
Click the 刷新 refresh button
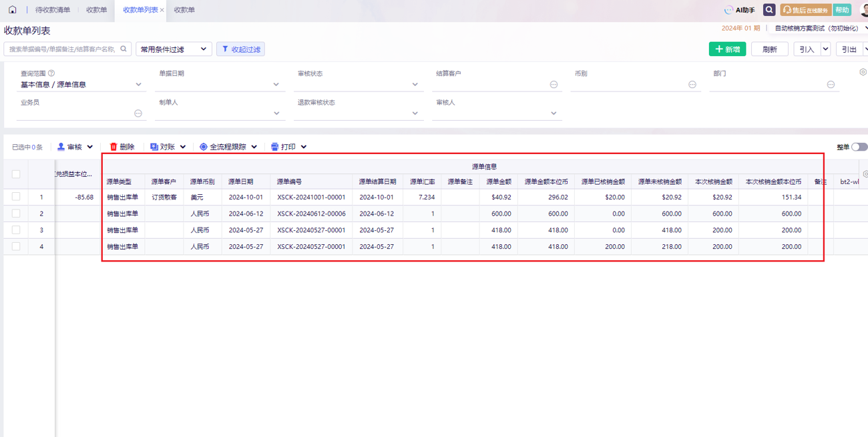770,49
